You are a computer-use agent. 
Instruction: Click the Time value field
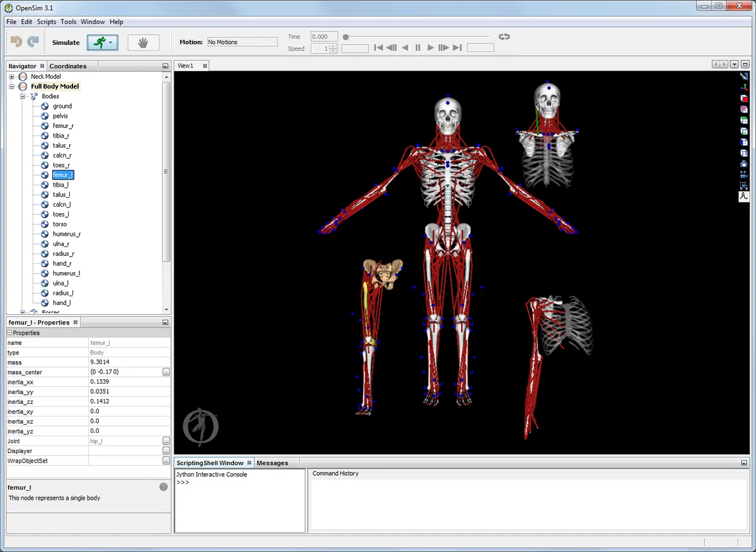click(324, 37)
